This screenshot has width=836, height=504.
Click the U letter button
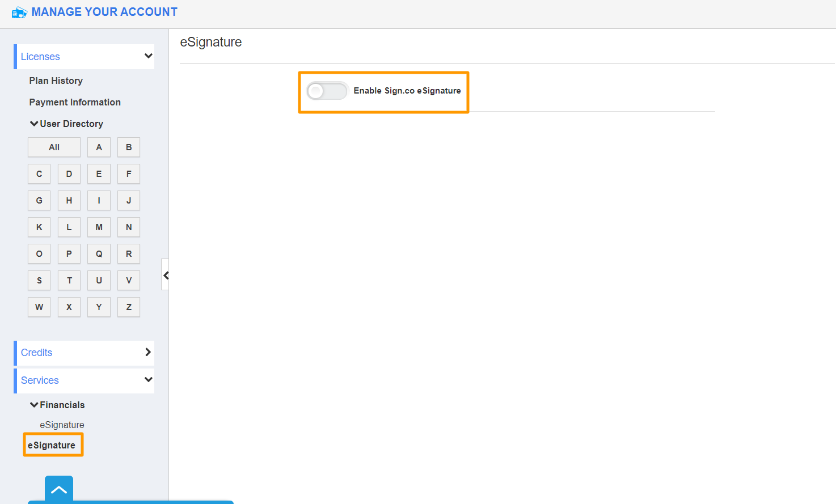pyautogui.click(x=99, y=281)
